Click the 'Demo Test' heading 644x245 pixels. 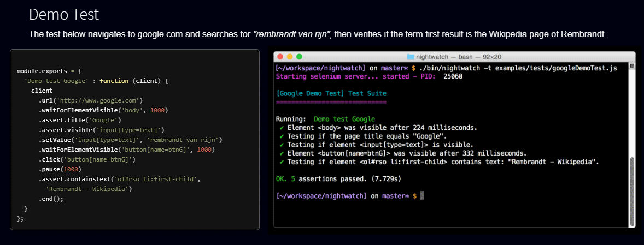coord(64,15)
